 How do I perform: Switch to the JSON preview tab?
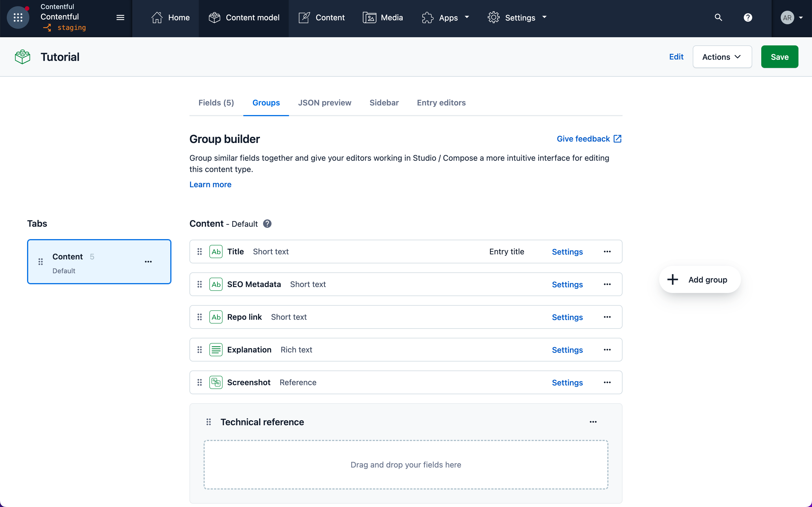tap(325, 103)
